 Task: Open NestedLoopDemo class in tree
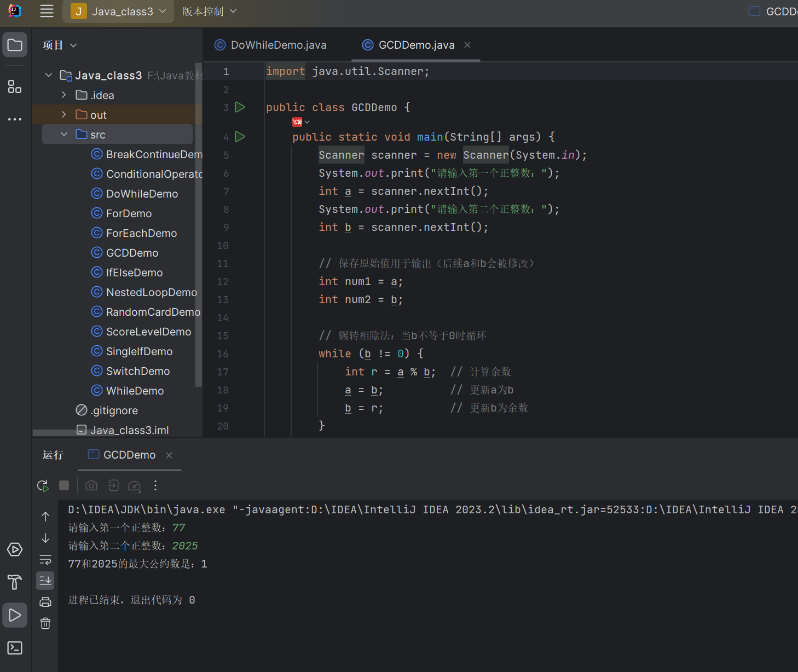144,292
